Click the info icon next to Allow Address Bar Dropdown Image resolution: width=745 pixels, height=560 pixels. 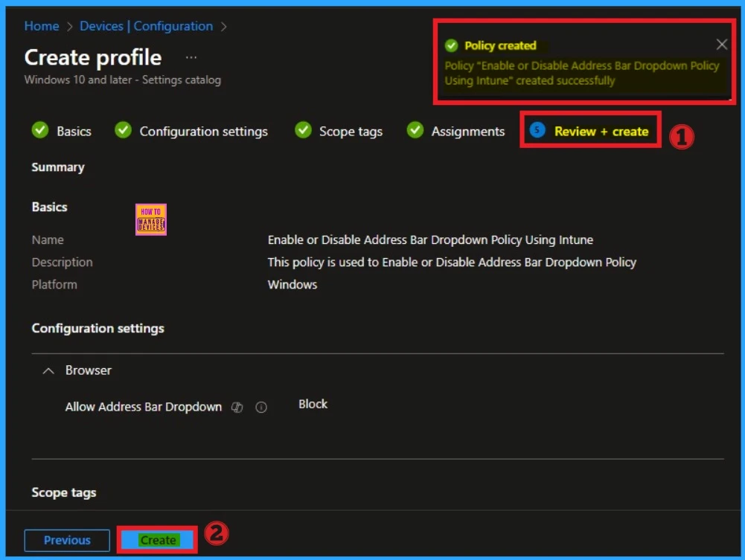pyautogui.click(x=261, y=408)
